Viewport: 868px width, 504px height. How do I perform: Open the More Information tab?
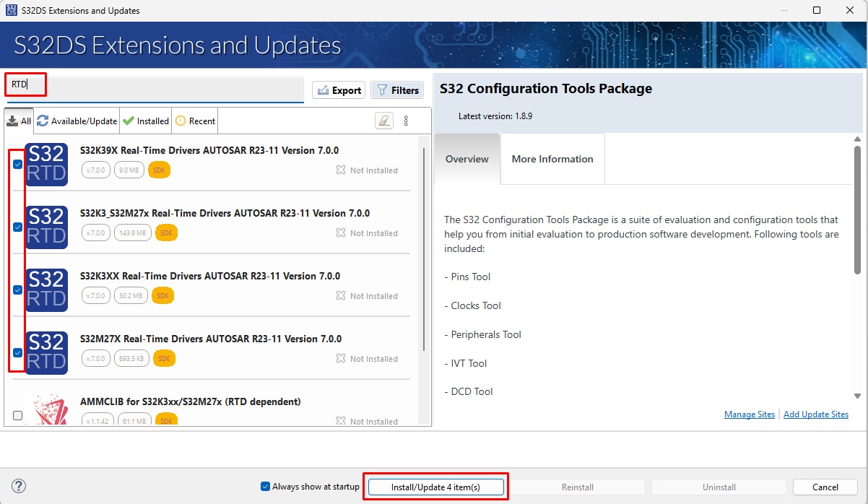point(552,159)
